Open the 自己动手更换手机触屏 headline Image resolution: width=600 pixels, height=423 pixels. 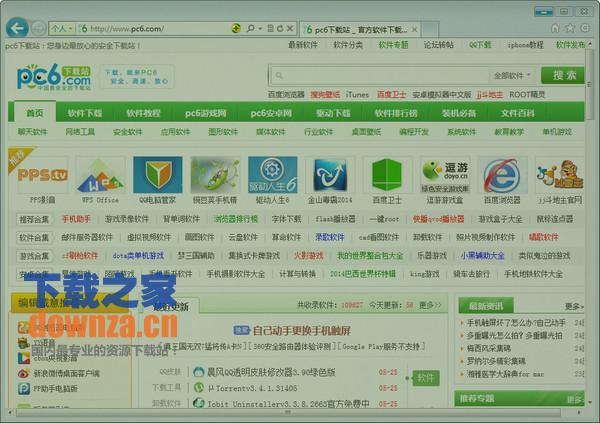point(302,330)
